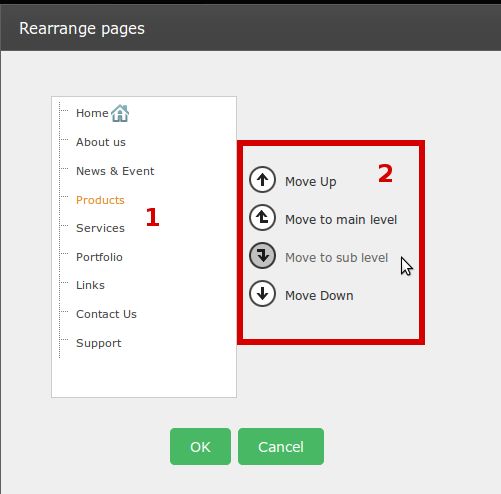This screenshot has height=494, width=501.
Task: Click the Rearrange pages dialog title
Action: click(82, 29)
